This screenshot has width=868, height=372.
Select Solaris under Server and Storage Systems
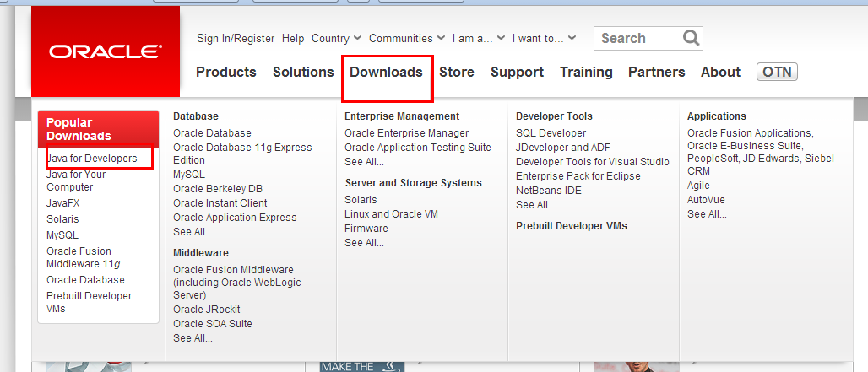361,200
